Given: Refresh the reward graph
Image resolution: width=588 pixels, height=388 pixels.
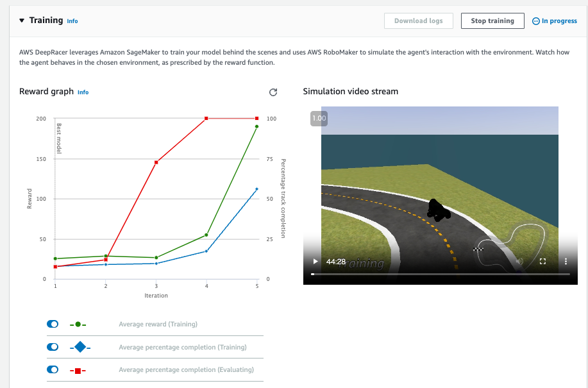Looking at the screenshot, I should coord(273,92).
